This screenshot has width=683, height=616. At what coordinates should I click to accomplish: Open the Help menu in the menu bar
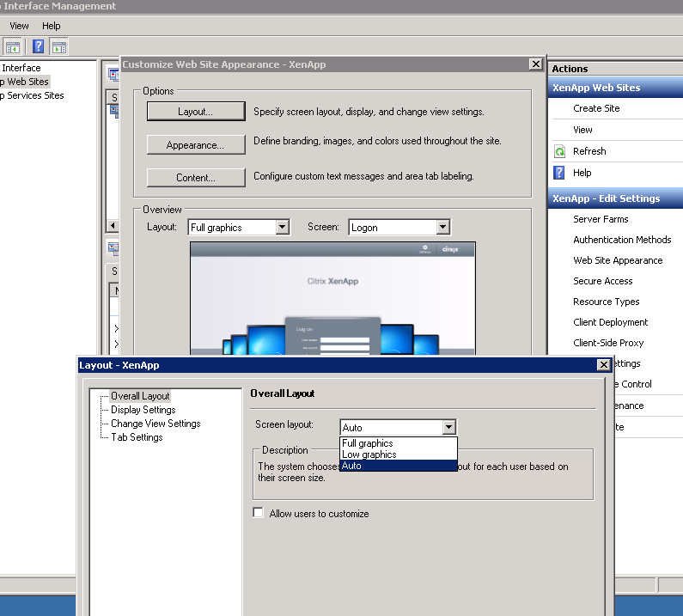pyautogui.click(x=51, y=26)
